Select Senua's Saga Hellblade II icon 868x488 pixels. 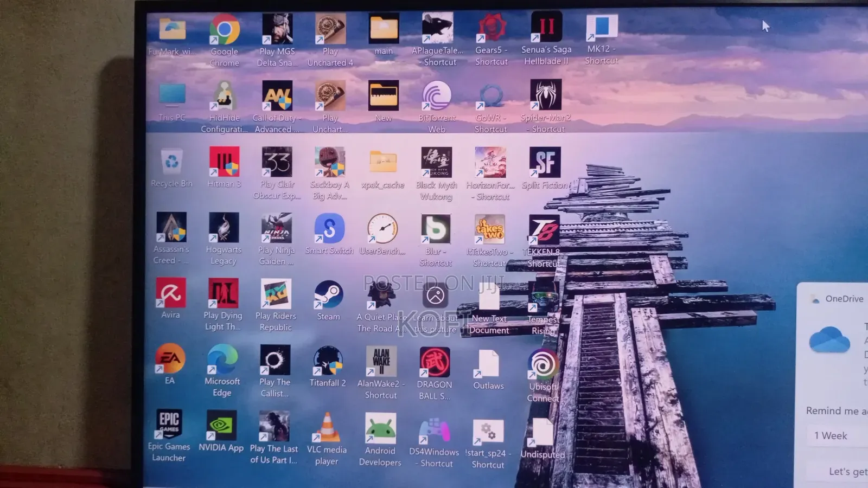pos(546,27)
